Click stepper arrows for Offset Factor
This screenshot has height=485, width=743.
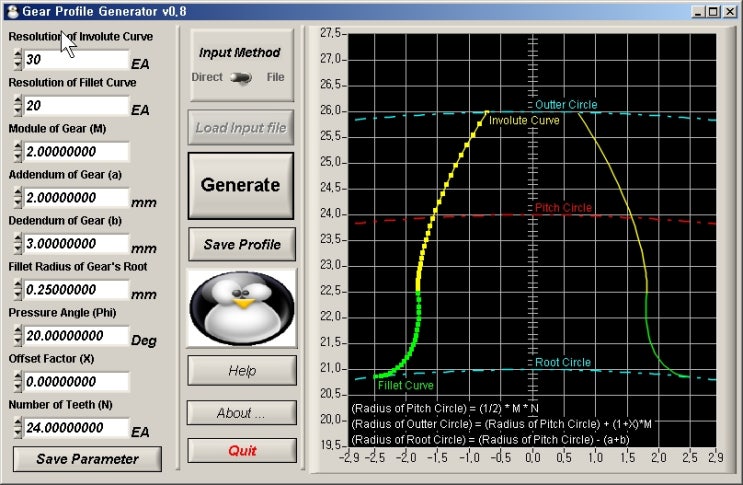click(x=18, y=381)
